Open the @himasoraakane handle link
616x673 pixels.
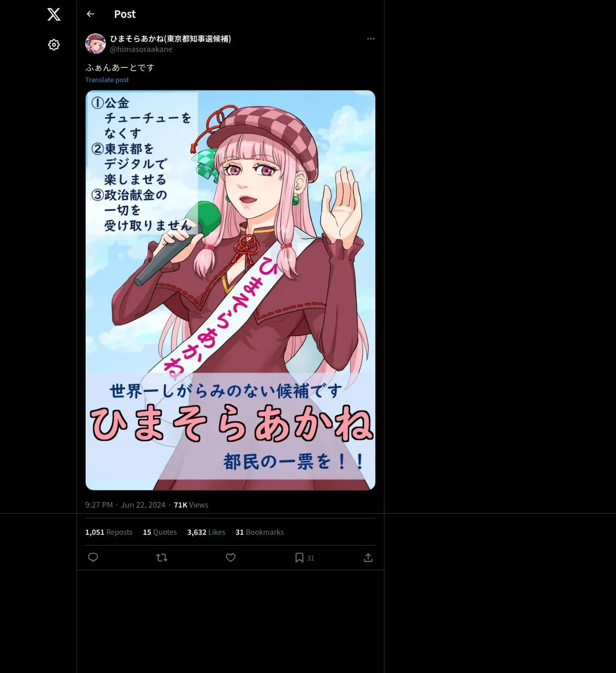(141, 49)
